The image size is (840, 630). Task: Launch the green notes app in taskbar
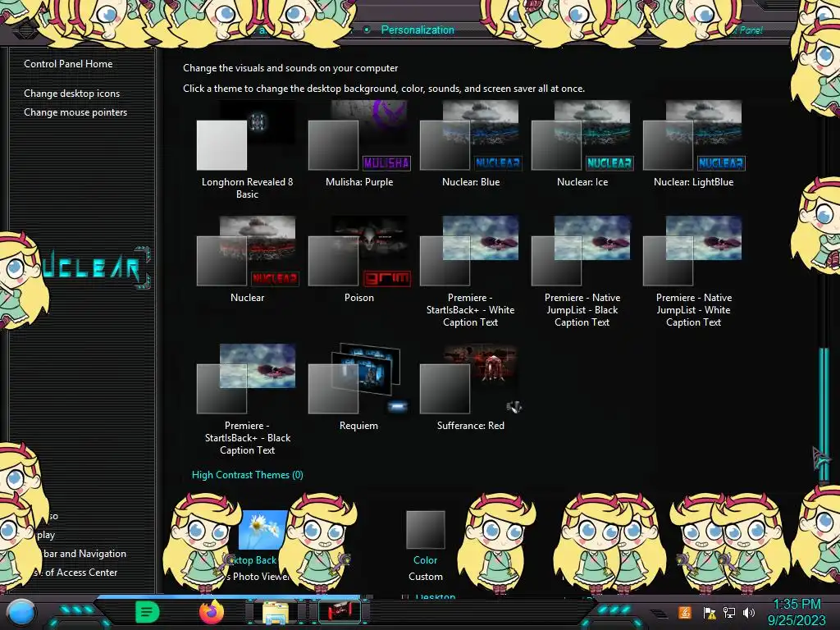[148, 612]
